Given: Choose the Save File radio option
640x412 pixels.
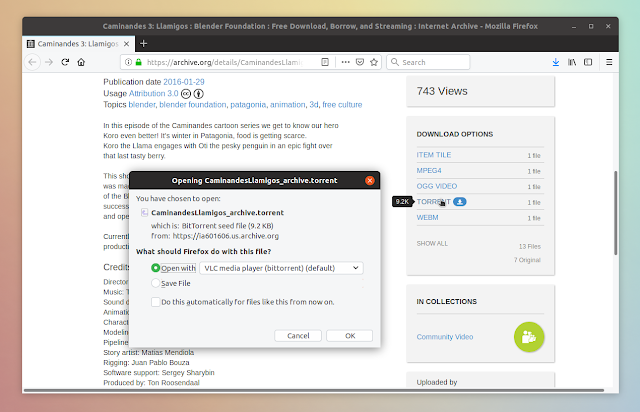Looking at the screenshot, I should point(155,283).
